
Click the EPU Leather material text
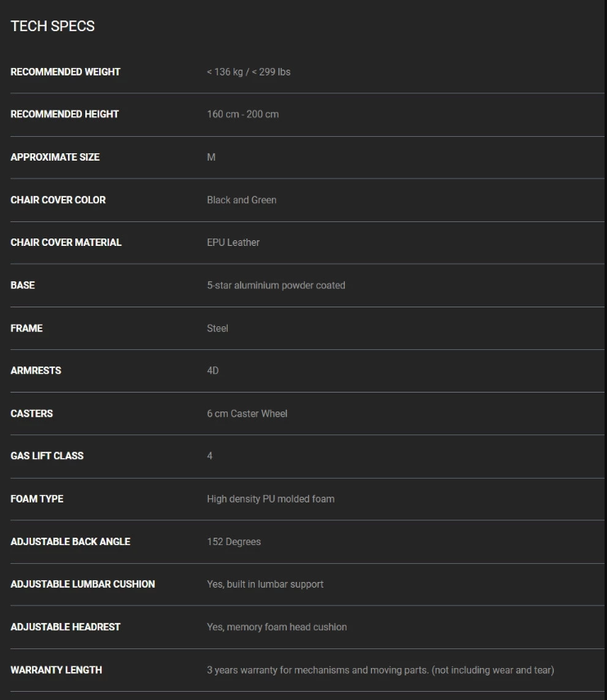pyautogui.click(x=233, y=243)
